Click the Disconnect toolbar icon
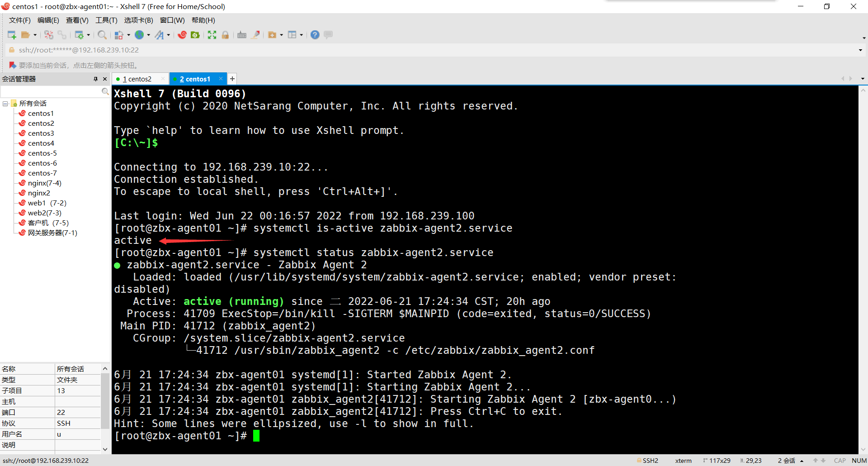Image resolution: width=868 pixels, height=466 pixels. click(49, 35)
